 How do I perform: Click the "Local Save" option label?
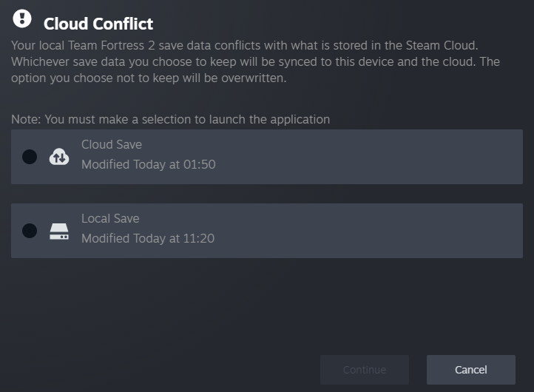110,218
